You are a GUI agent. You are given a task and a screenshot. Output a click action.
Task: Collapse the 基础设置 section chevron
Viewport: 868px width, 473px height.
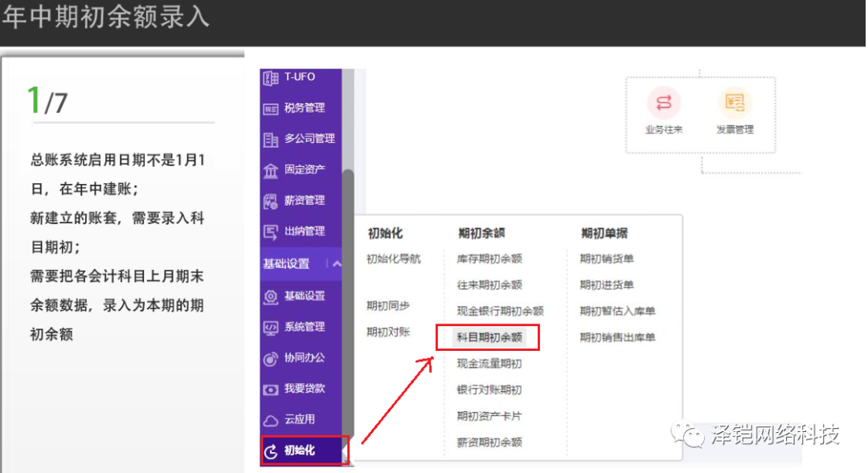[x=336, y=263]
